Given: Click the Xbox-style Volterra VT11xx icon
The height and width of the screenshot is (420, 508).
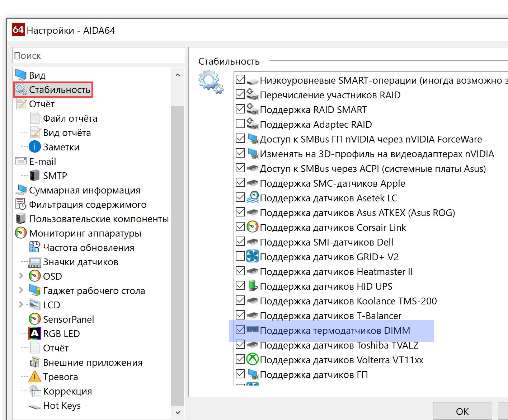Looking at the screenshot, I should [x=253, y=359].
